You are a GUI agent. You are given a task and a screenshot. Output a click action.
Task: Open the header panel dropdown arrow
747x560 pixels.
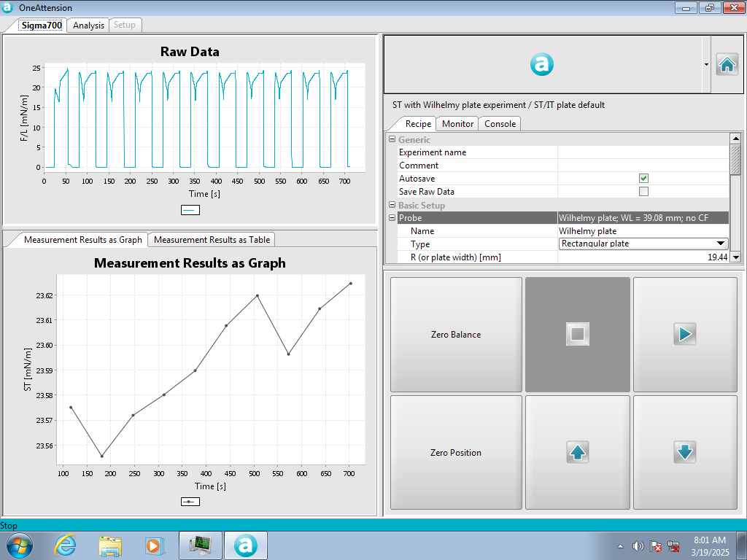(706, 64)
